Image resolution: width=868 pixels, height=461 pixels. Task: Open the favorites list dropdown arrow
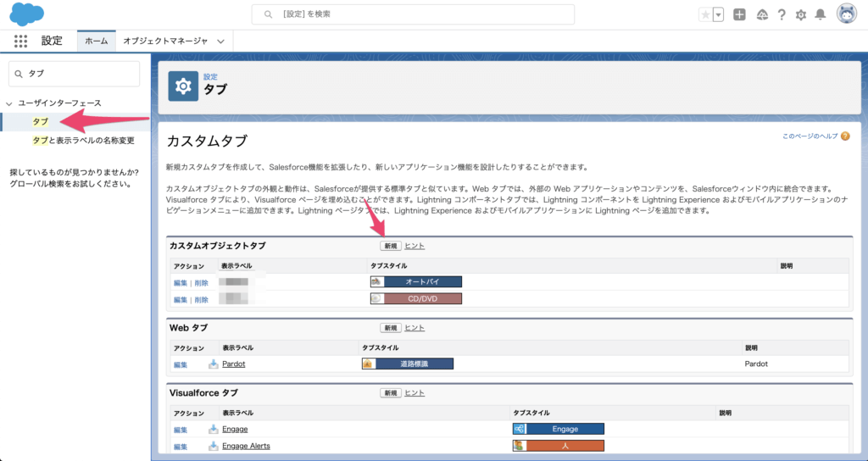tap(719, 15)
